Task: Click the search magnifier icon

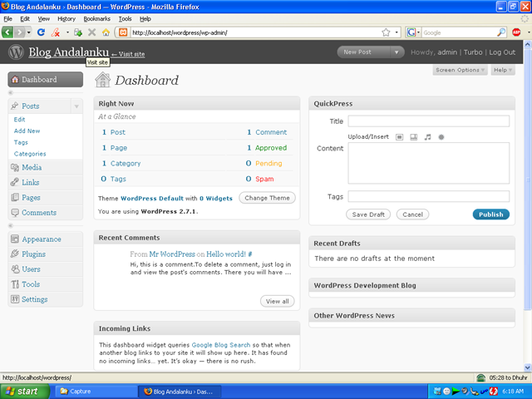Action: tap(501, 32)
